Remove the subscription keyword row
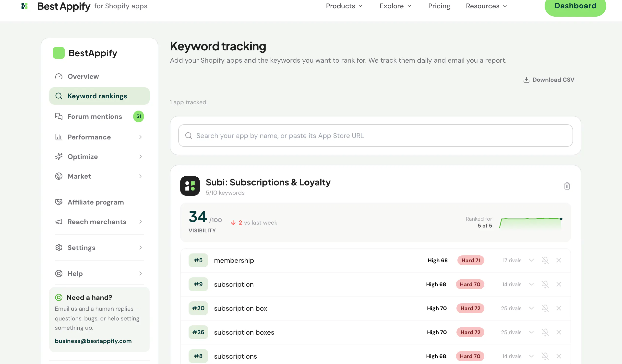 pyautogui.click(x=559, y=284)
